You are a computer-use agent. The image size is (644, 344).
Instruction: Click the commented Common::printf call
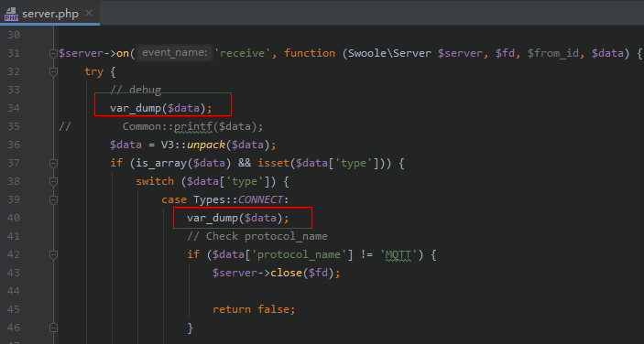click(192, 126)
